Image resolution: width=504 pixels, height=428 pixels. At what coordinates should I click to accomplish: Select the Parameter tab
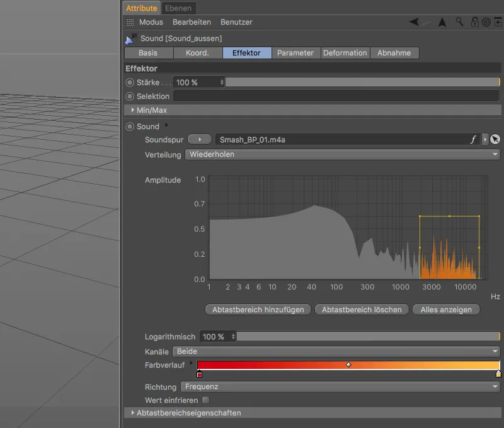[295, 53]
